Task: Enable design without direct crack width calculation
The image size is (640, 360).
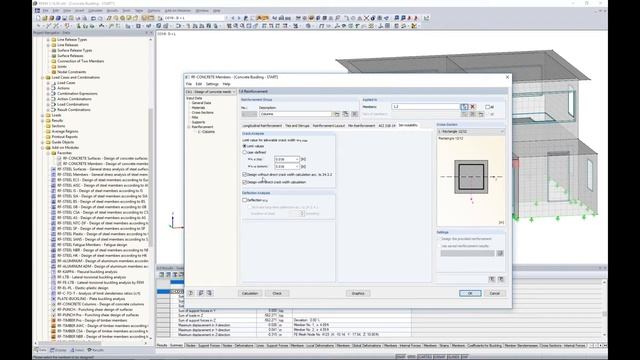Action: pyautogui.click(x=244, y=175)
